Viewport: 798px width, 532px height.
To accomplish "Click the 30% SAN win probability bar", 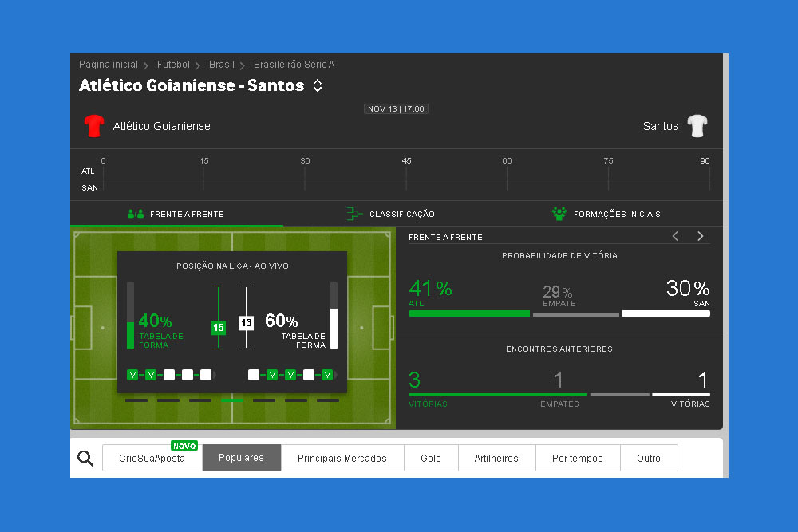I will point(666,313).
